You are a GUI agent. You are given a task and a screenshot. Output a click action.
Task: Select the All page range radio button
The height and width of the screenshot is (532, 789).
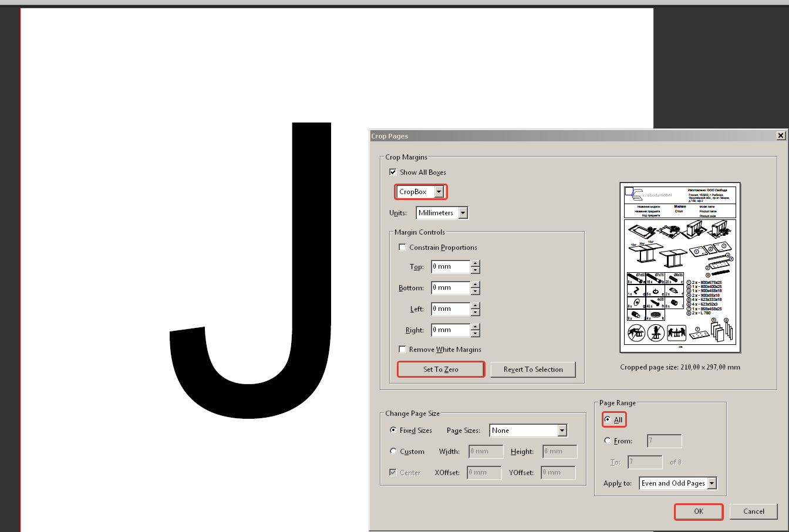click(x=607, y=419)
